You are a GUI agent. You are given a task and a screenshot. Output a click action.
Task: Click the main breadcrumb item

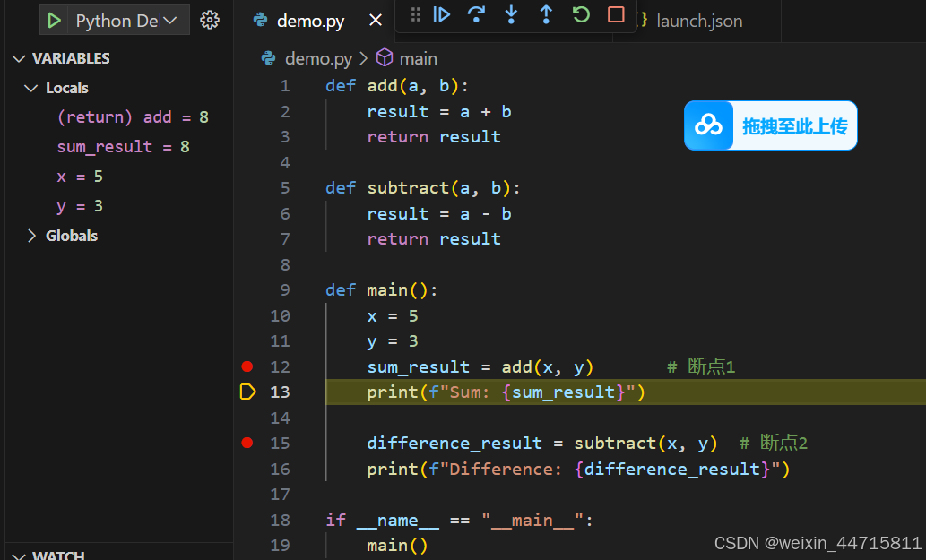pyautogui.click(x=418, y=58)
